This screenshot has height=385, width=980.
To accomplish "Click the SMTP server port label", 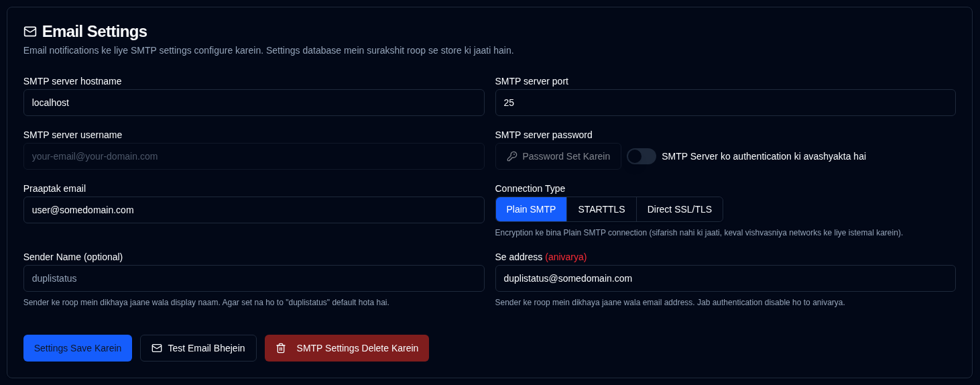I will (x=532, y=81).
